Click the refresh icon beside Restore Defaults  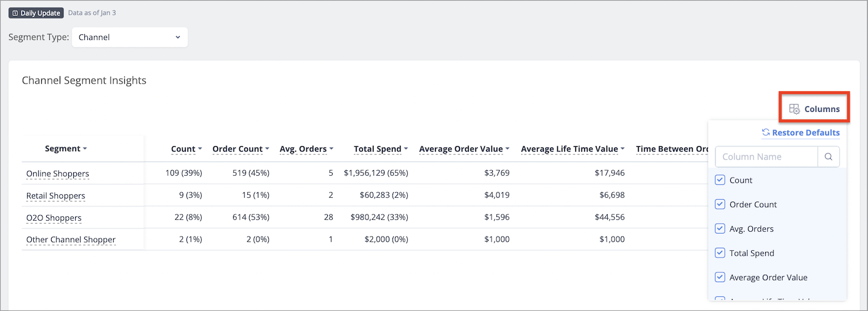tap(766, 132)
